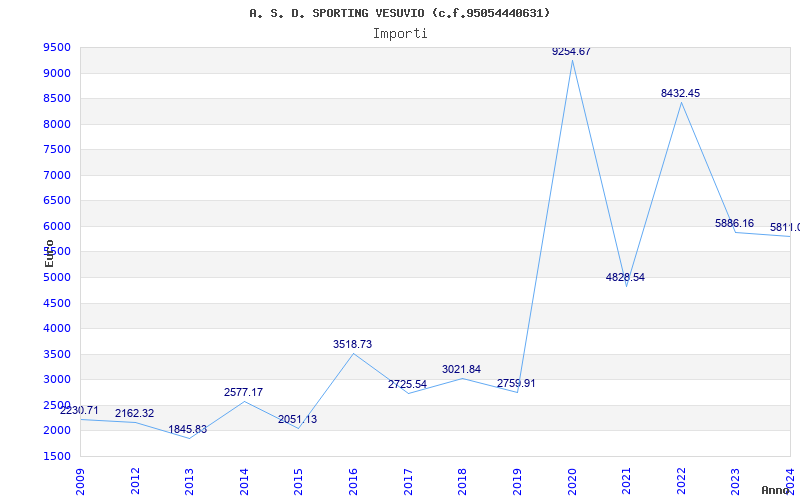Click the Euro y-axis title

(x=49, y=253)
